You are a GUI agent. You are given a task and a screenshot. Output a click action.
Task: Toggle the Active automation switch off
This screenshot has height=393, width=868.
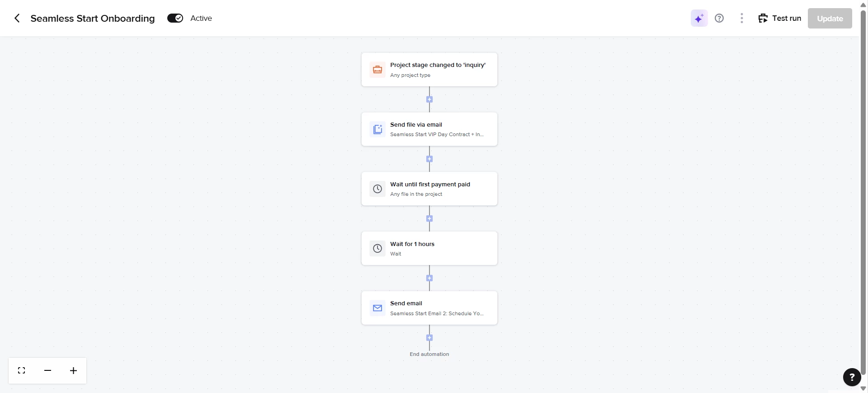pos(175,18)
